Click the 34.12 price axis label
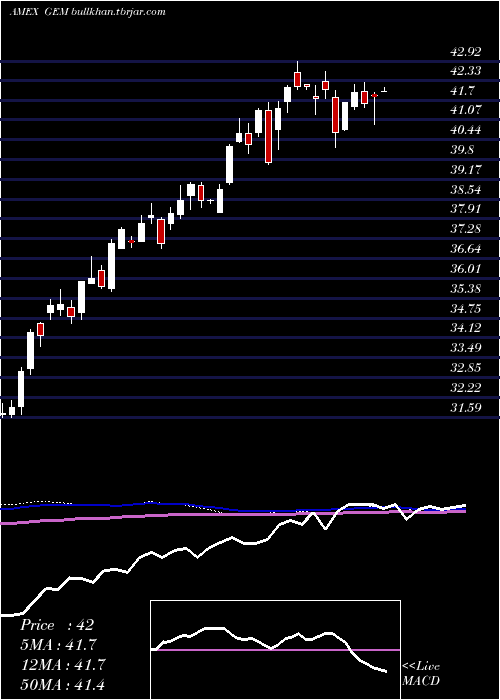This screenshot has height=700, width=500. coord(466,329)
